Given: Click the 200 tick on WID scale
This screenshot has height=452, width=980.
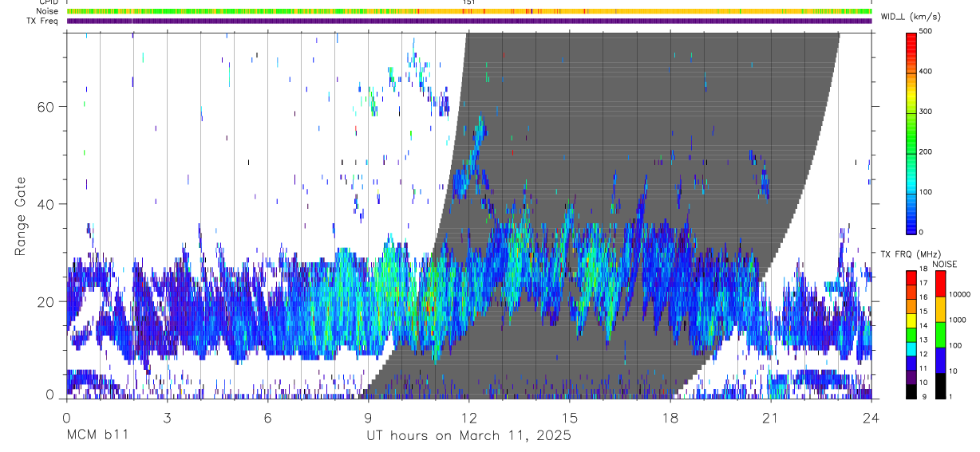Looking at the screenshot, I should coord(925,151).
